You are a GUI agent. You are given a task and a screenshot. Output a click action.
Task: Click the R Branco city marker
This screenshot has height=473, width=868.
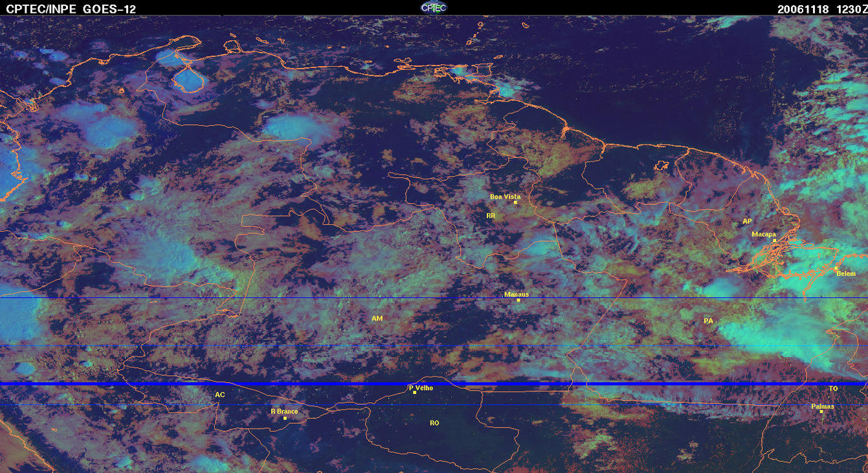285,418
